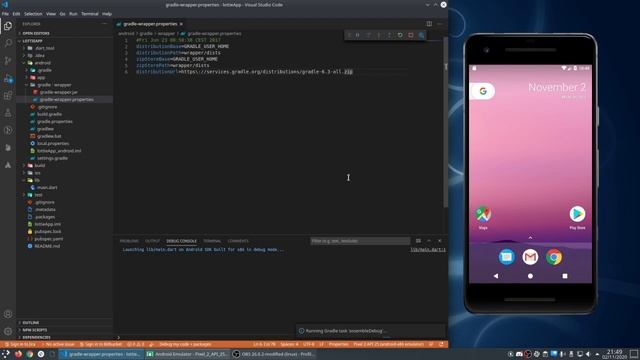
Task: Open the Accounts icon in activity bar
Action: click(x=8, y=314)
